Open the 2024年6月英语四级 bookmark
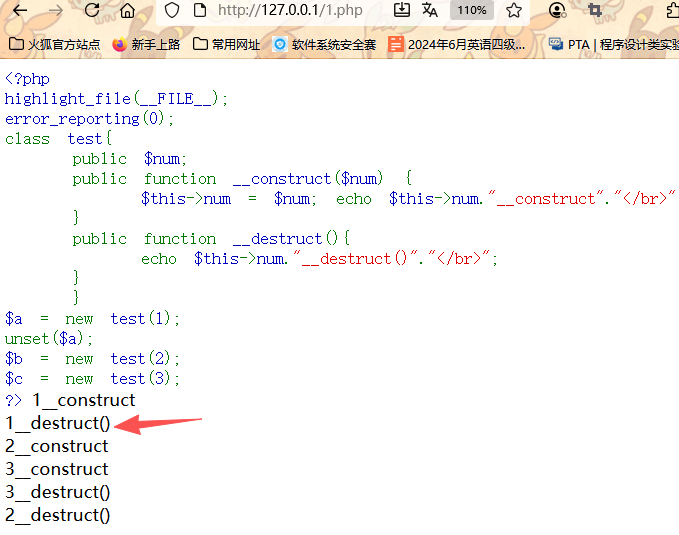Screen dimensions: 679x535 click(x=457, y=44)
